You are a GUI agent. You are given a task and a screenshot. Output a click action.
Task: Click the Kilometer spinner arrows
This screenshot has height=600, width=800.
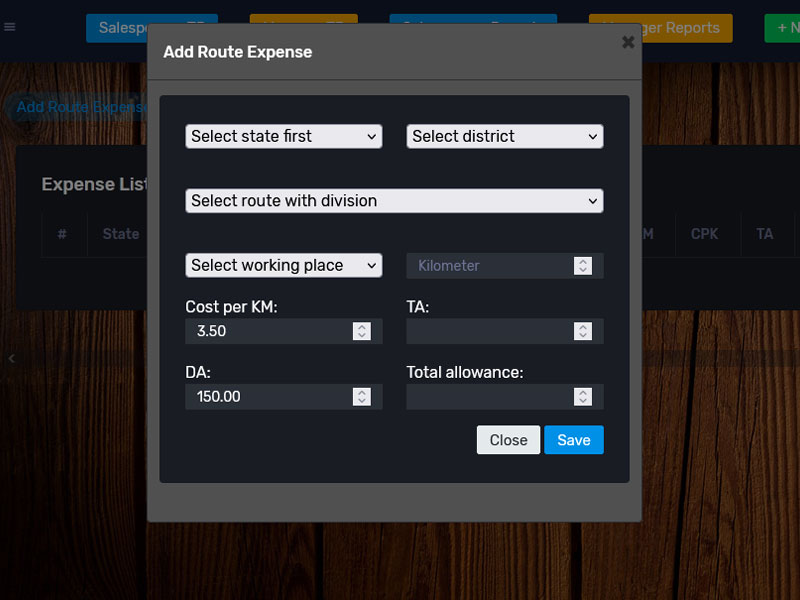click(583, 266)
